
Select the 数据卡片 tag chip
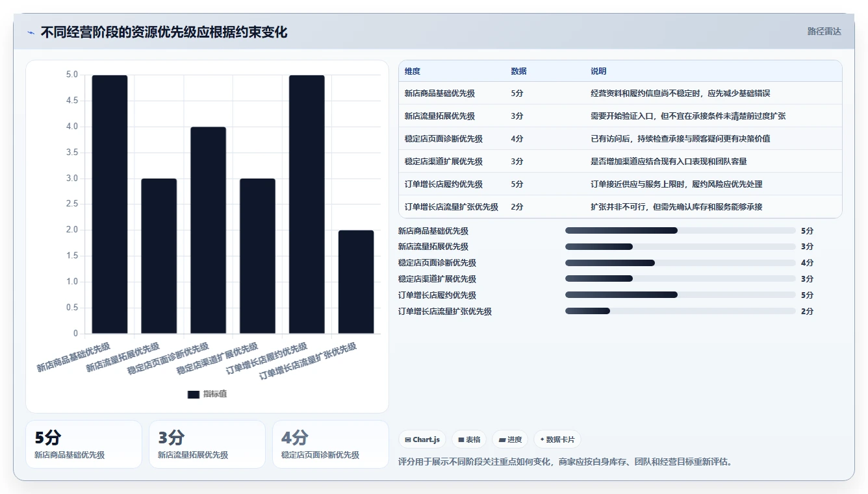(557, 439)
